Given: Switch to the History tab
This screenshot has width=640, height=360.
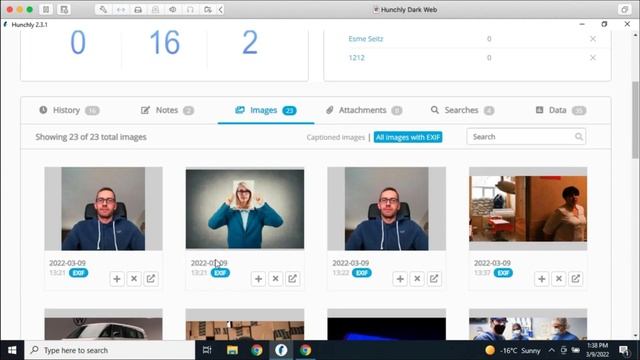Looking at the screenshot, I should click(69, 110).
